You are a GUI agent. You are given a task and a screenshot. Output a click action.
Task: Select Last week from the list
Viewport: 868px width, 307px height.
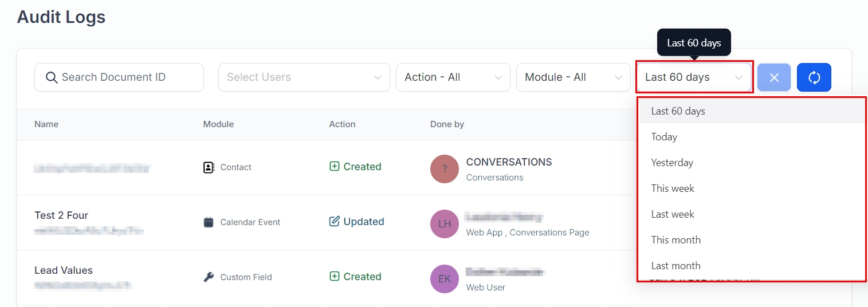[x=673, y=214]
